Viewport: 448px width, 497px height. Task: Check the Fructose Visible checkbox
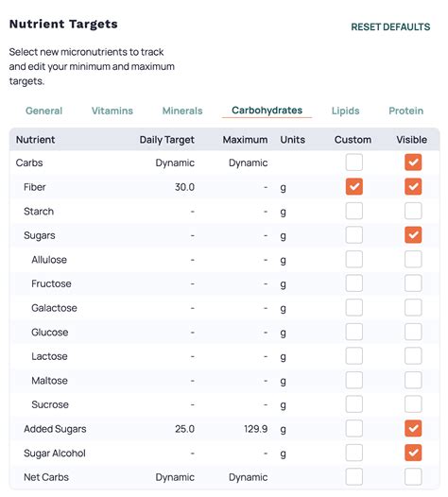tap(413, 283)
